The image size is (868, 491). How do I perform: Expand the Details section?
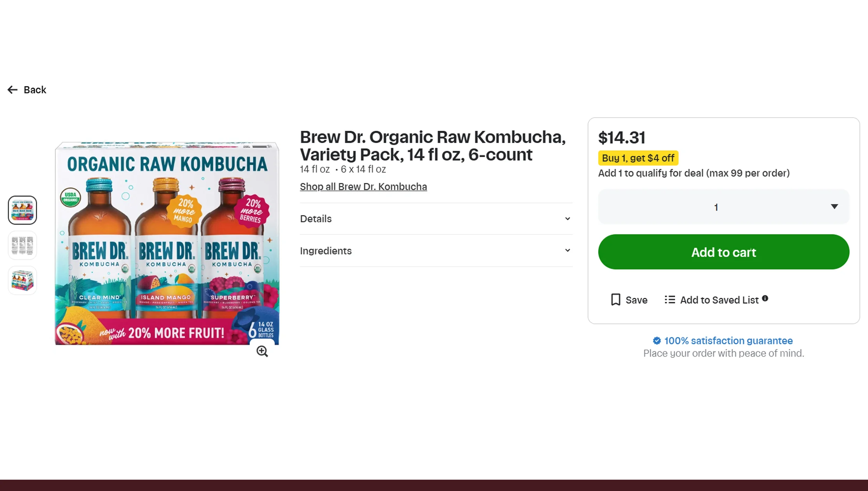pos(315,219)
